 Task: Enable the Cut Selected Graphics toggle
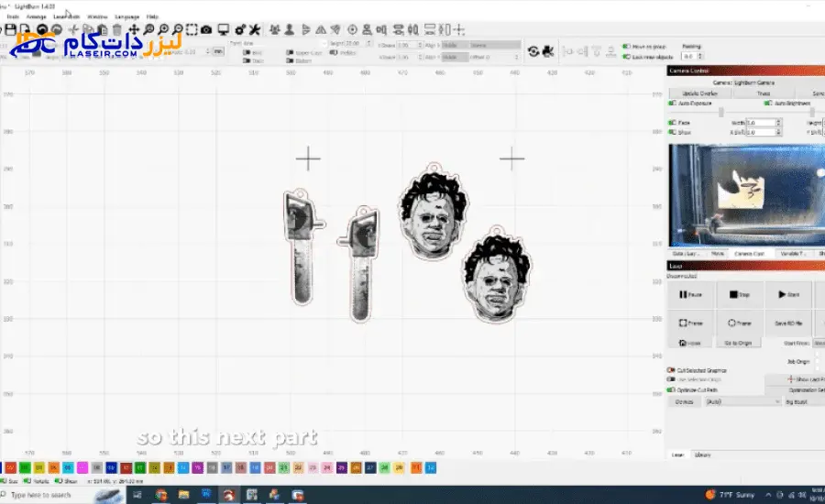pyautogui.click(x=672, y=370)
